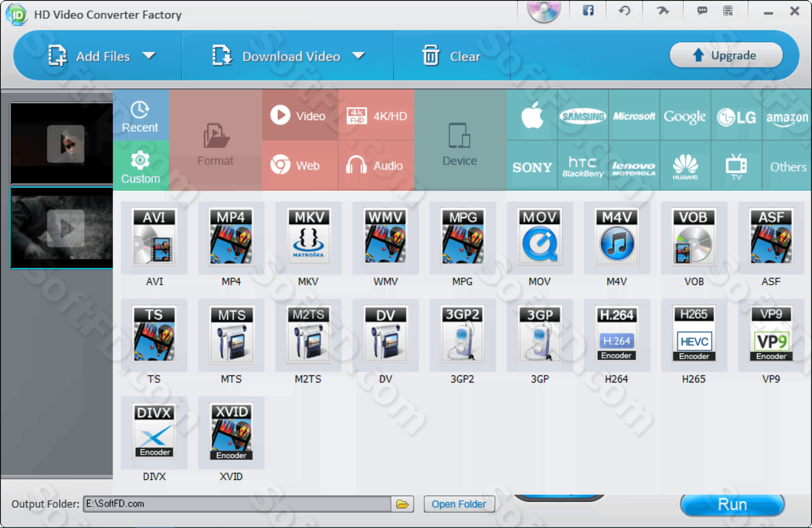Select the H265 HEVC encoder
812x528 pixels.
click(x=694, y=335)
